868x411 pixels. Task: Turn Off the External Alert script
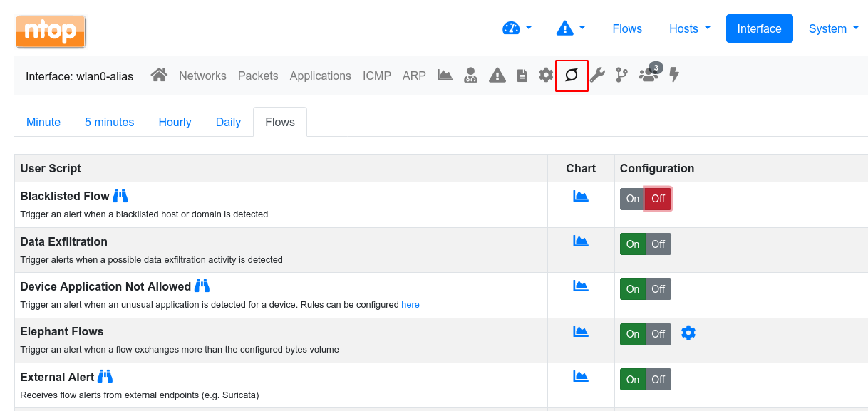coord(658,380)
